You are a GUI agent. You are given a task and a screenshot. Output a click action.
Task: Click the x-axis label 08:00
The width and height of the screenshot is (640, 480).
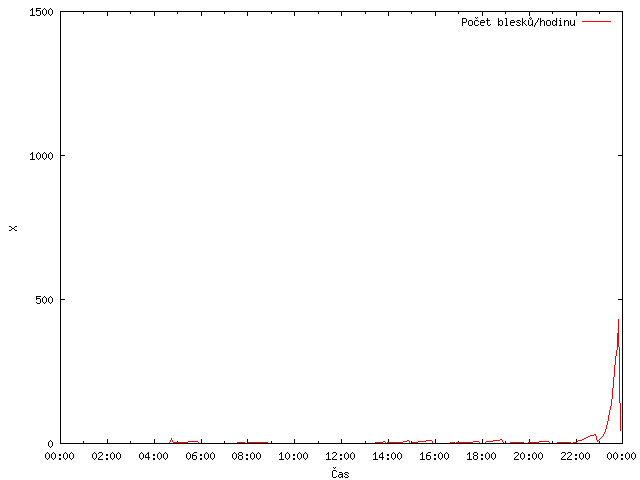point(247,456)
